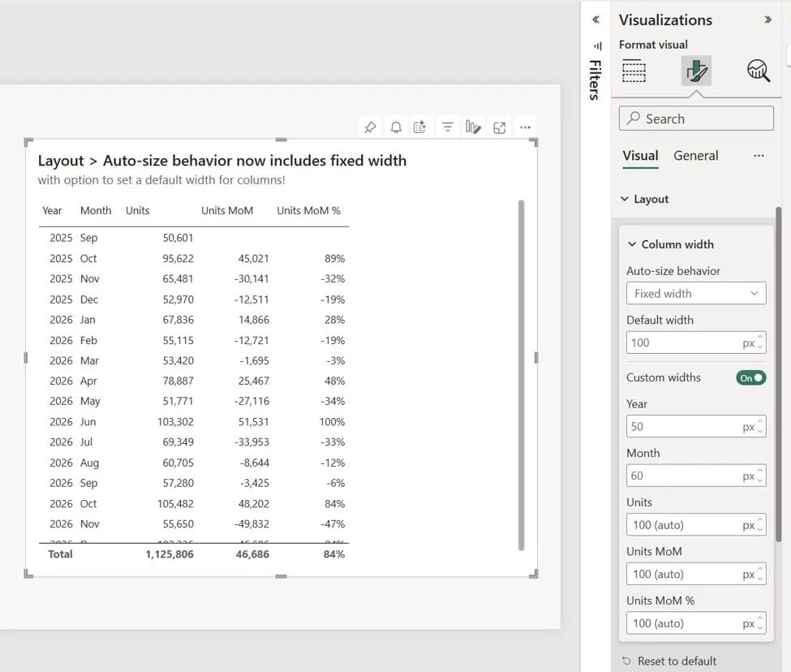Open focus mode for the table
The height and width of the screenshot is (672, 791).
pos(499,127)
